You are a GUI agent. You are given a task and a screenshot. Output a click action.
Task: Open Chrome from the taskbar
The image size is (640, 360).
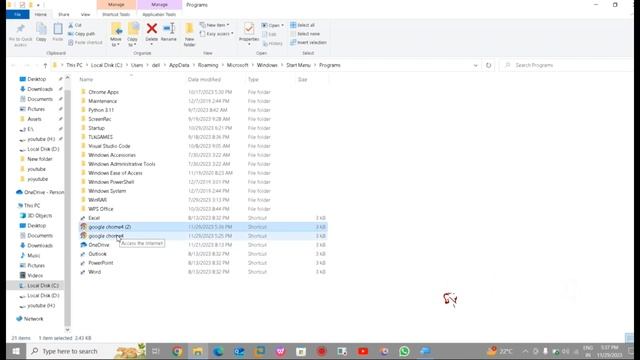click(177, 351)
